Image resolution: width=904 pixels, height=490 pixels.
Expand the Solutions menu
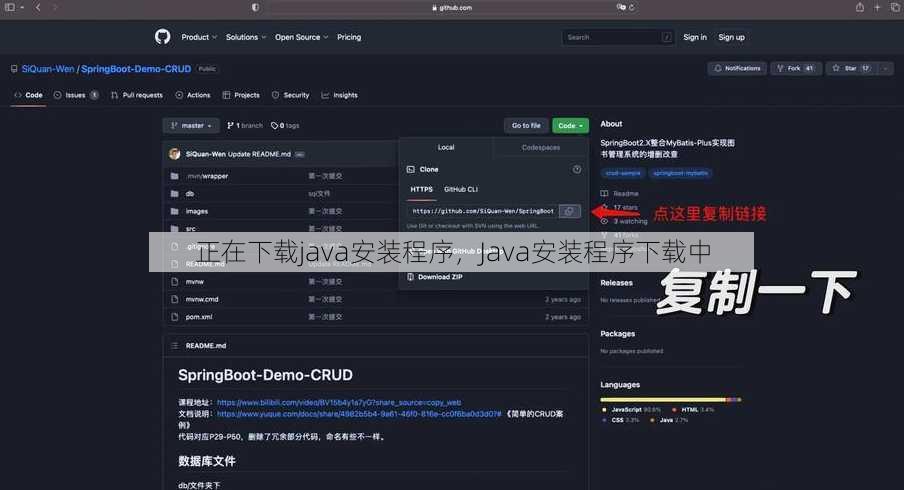click(246, 37)
